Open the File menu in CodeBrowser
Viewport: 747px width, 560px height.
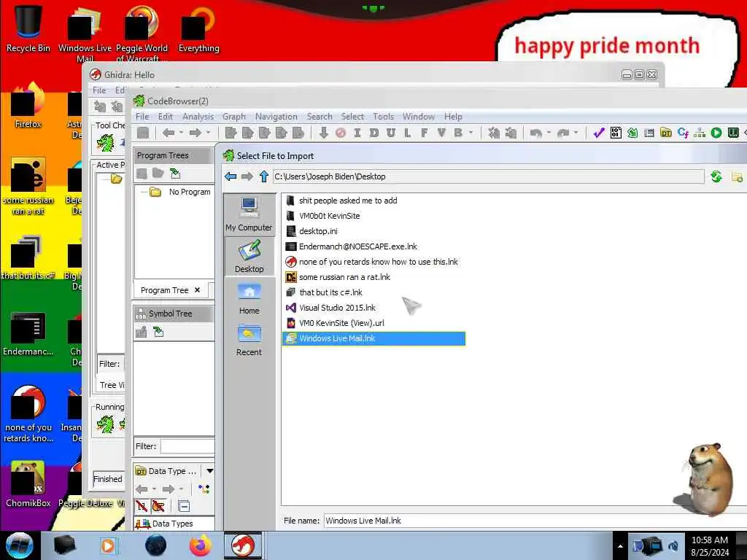[142, 117]
